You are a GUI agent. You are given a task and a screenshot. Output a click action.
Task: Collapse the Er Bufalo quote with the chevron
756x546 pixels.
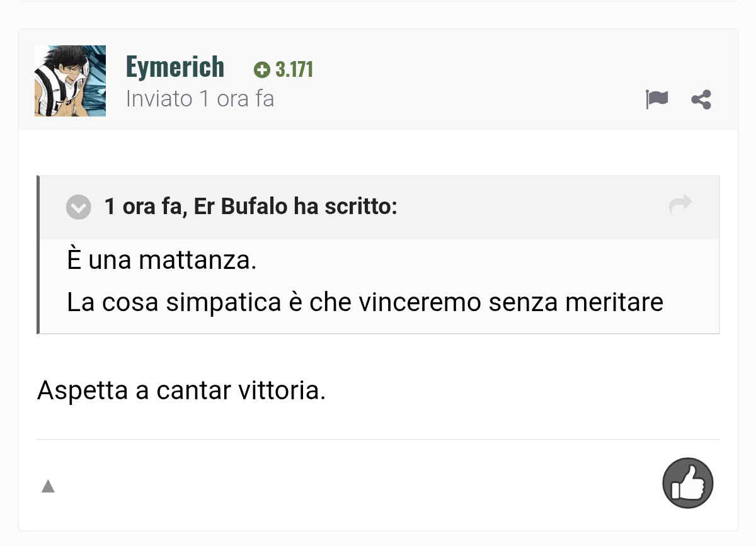click(x=79, y=207)
